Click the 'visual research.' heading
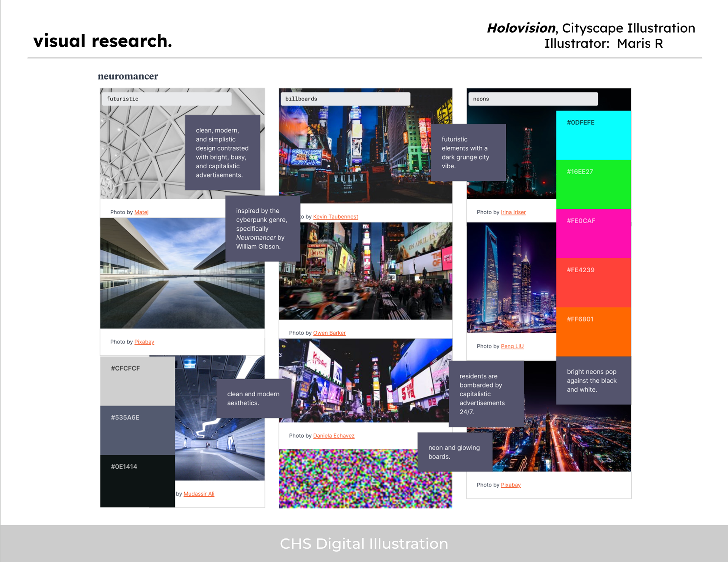This screenshot has height=562, width=728. coord(103,41)
